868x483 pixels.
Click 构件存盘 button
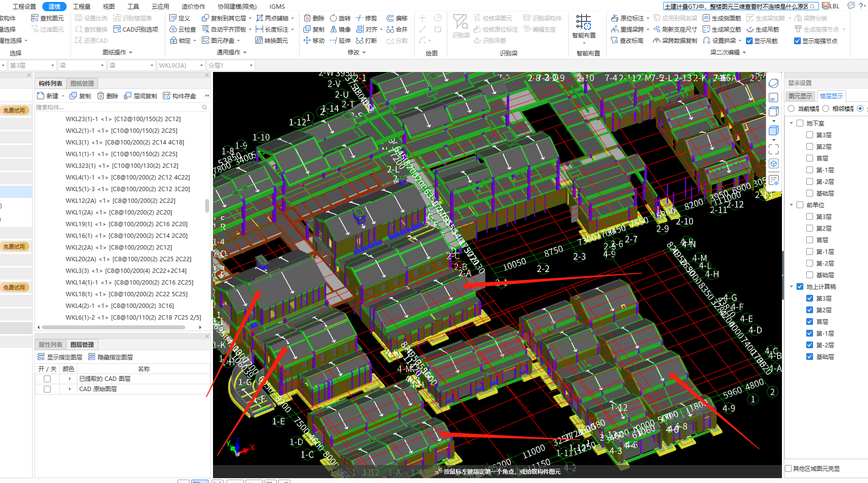tap(179, 96)
